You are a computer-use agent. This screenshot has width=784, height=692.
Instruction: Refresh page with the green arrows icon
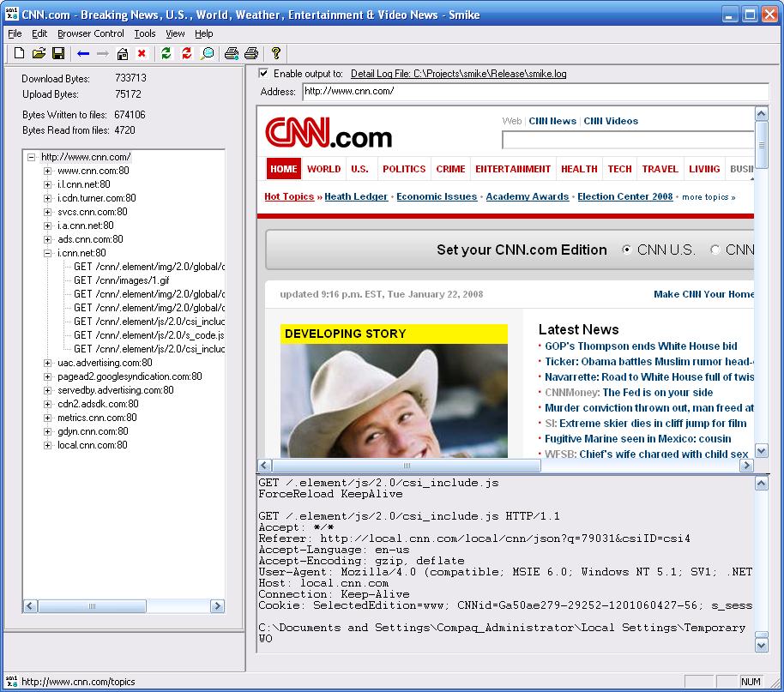pos(166,54)
